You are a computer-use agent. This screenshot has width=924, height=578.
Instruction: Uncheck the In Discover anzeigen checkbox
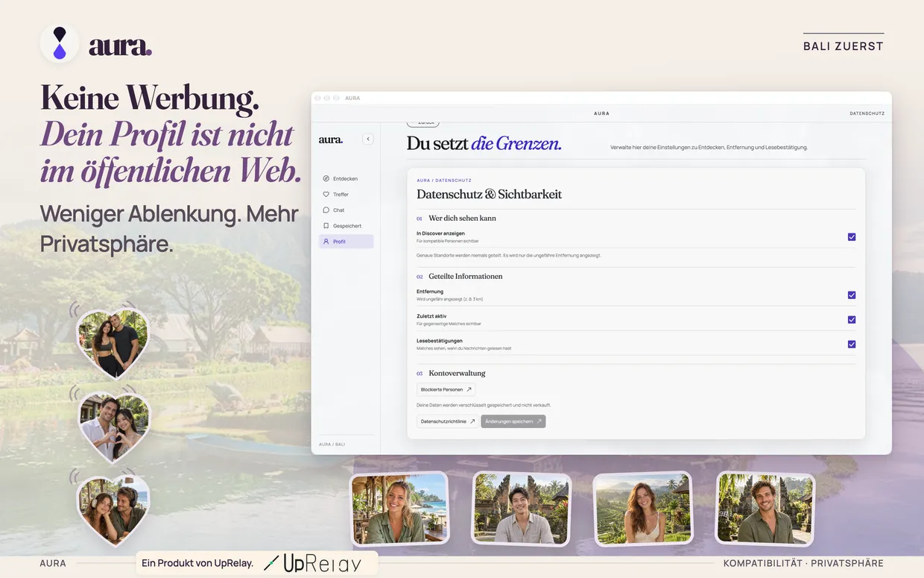(852, 237)
